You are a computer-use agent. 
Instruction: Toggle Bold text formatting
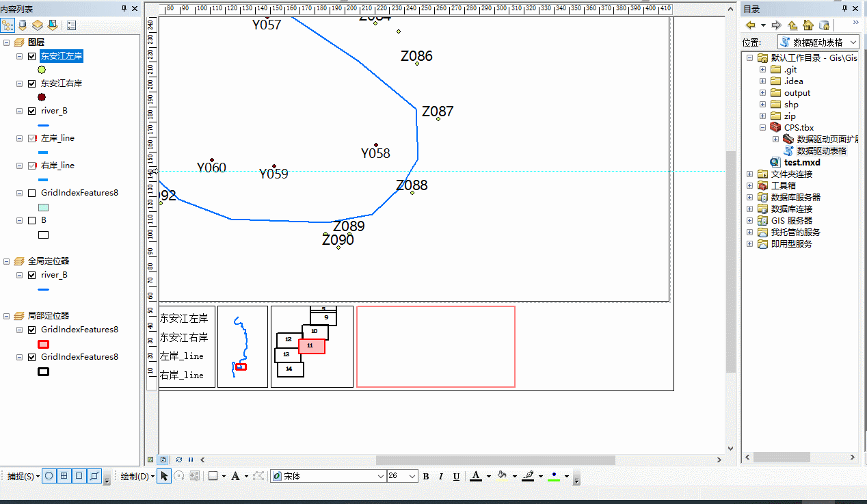[x=426, y=476]
